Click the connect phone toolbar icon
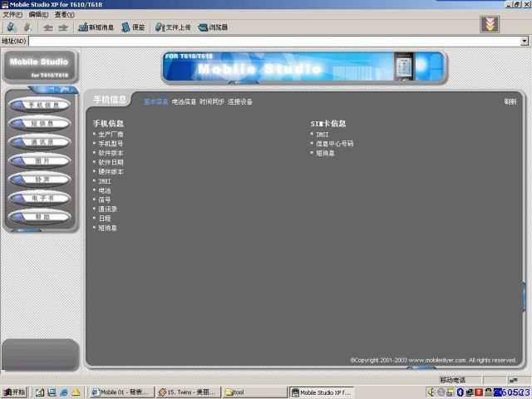This screenshot has height=399, width=532. [x=12, y=27]
